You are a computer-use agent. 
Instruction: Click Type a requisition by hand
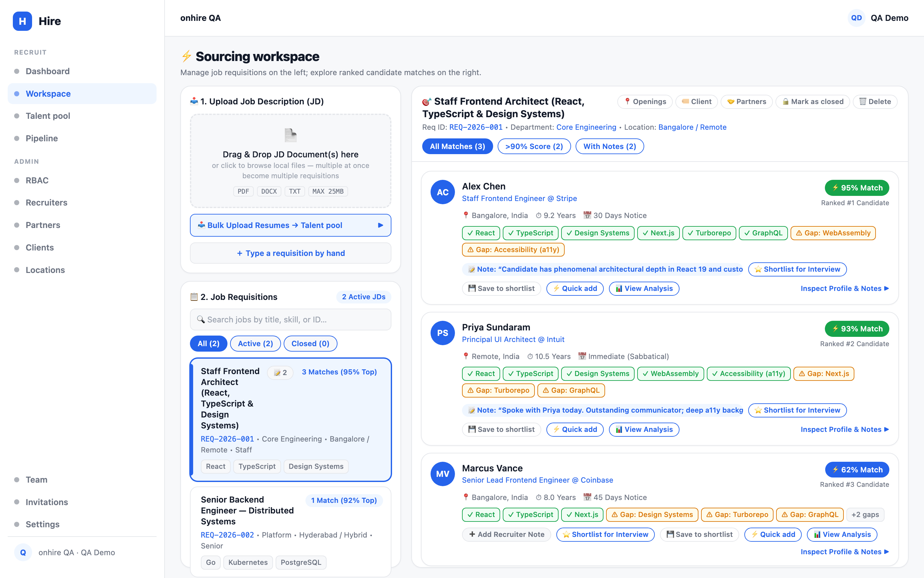(x=291, y=253)
